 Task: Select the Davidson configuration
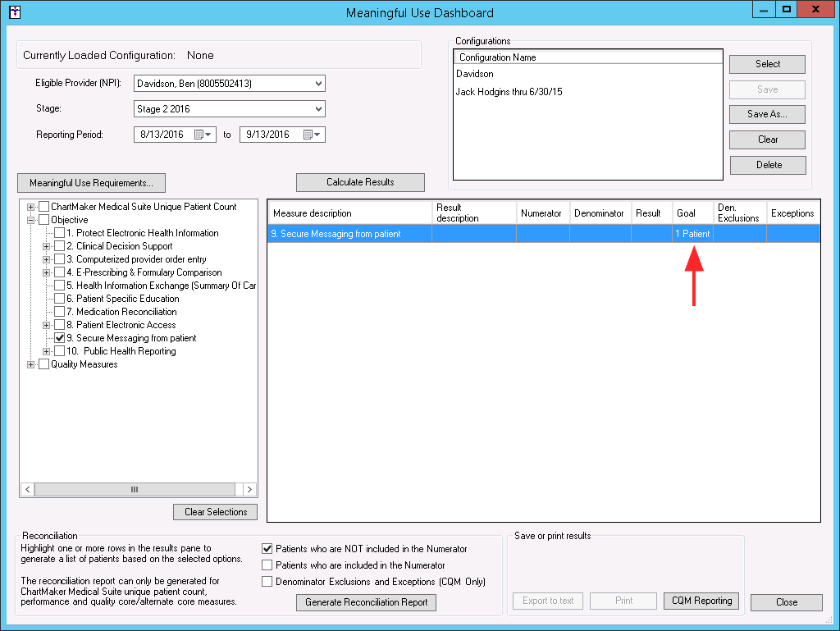tap(475, 74)
